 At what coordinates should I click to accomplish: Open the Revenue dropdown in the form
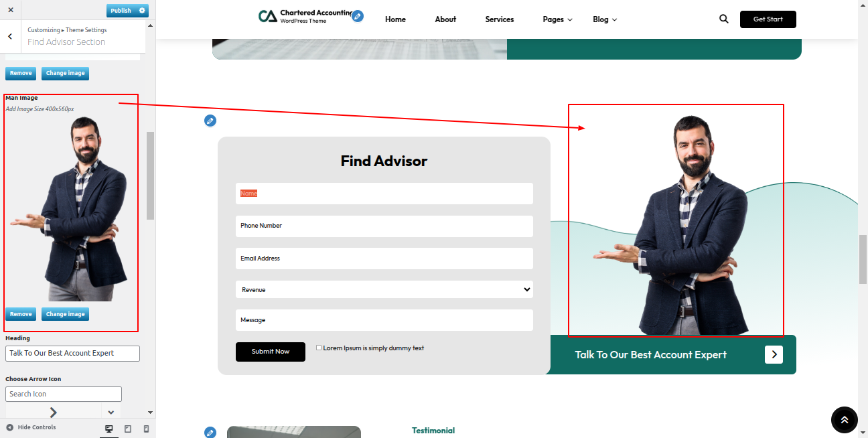[x=384, y=289]
